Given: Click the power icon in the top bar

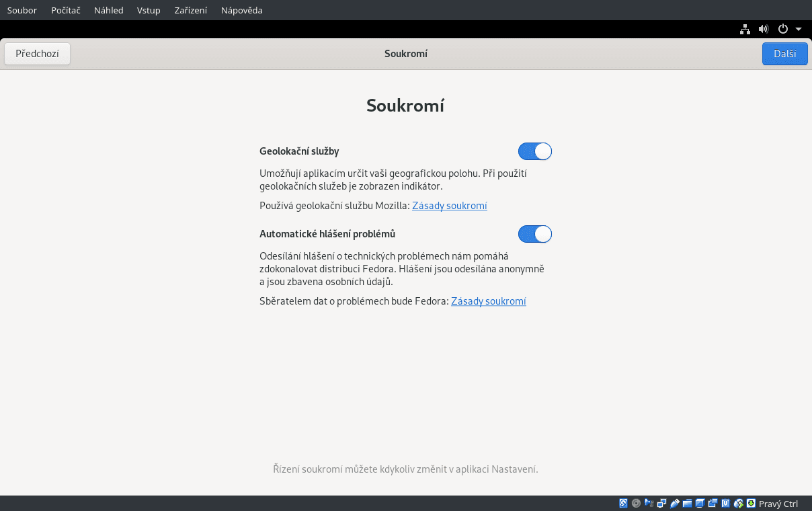Looking at the screenshot, I should pos(782,29).
